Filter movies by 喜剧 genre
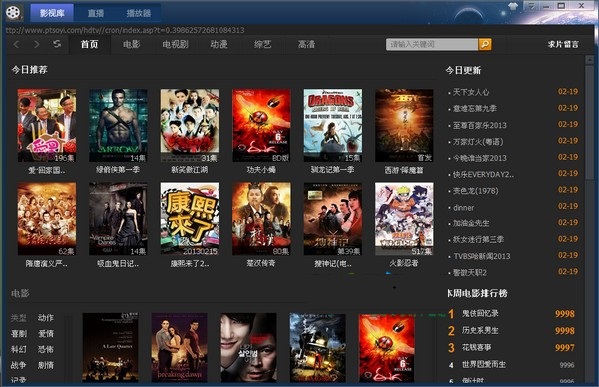Viewport: 599px width, 387px height. (19, 334)
